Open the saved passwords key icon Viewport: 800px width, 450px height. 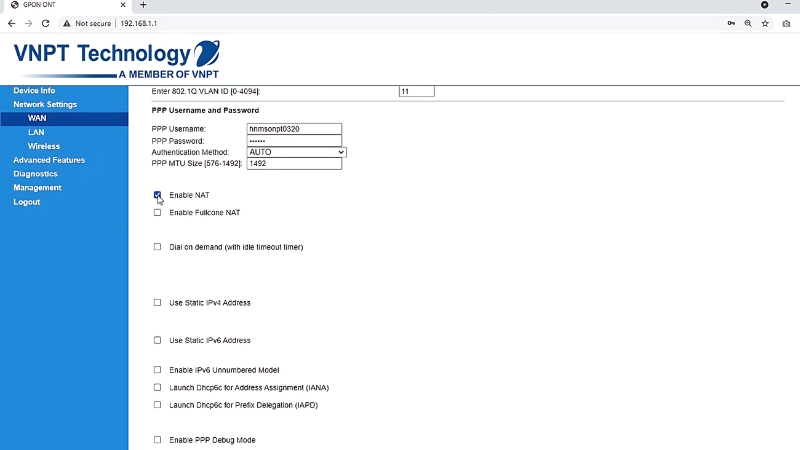731,23
